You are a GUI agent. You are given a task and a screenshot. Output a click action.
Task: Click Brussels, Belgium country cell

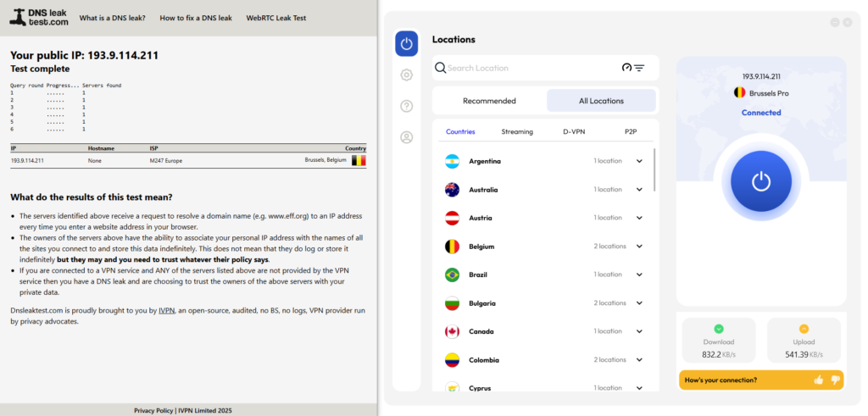(325, 160)
